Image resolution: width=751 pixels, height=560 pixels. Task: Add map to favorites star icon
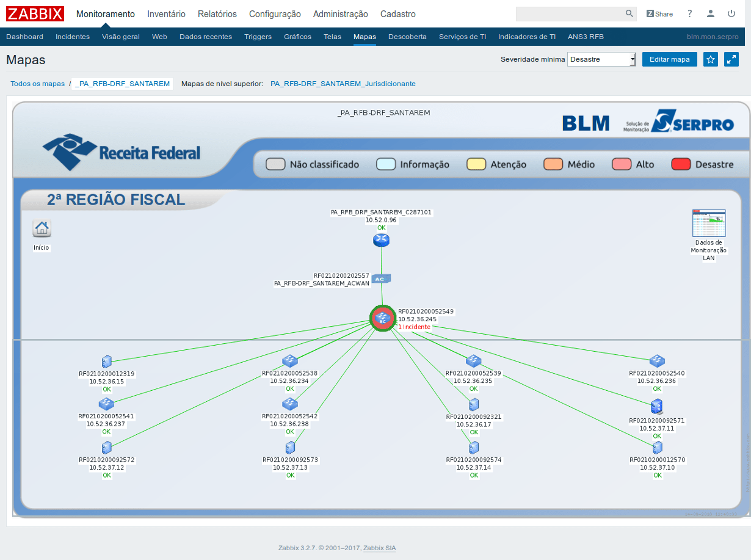tap(710, 59)
